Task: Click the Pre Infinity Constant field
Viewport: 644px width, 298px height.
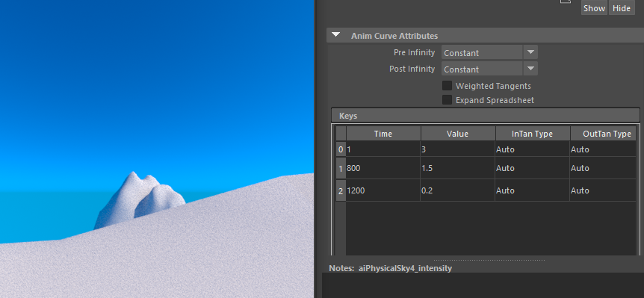Action: (482, 52)
